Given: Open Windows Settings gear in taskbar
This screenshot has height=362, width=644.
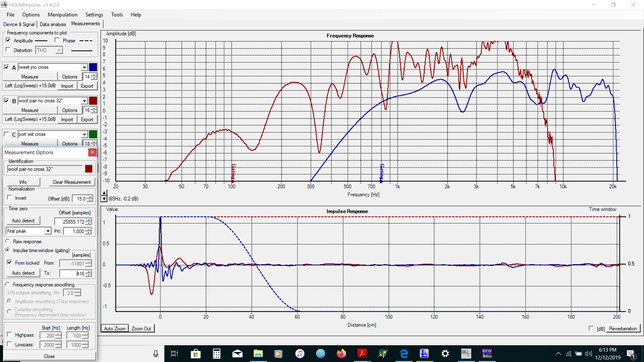Looking at the screenshot, I should click(445, 354).
